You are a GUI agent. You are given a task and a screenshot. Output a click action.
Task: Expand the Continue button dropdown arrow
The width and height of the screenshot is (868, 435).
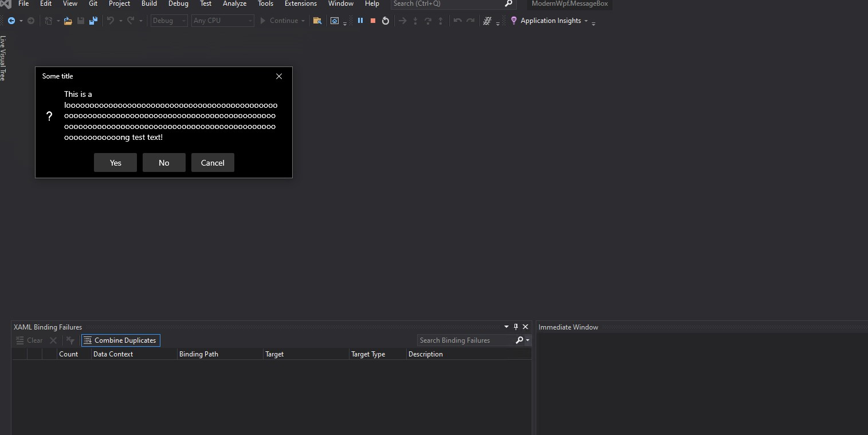pyautogui.click(x=303, y=21)
